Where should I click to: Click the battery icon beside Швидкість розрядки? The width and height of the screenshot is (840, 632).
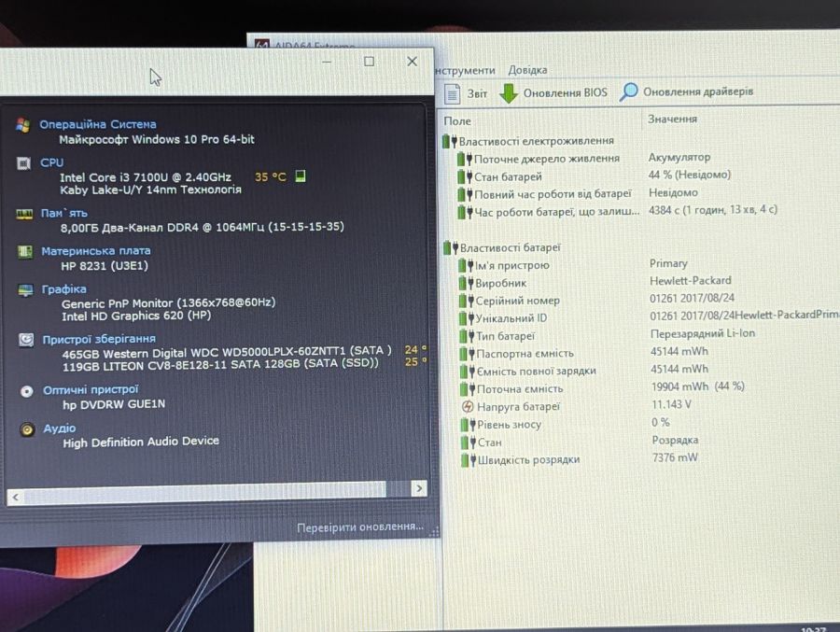[x=469, y=460]
